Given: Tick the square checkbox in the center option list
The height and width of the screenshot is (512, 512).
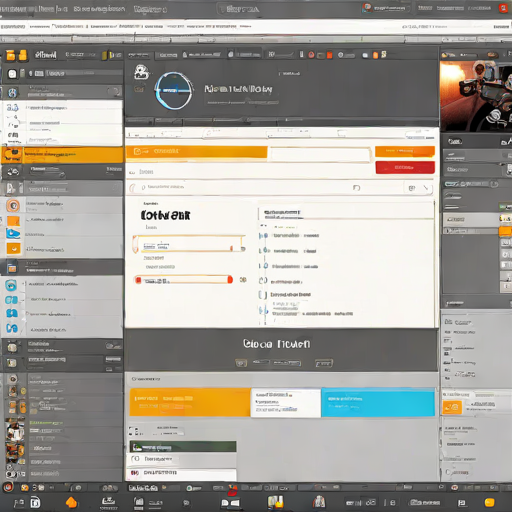Looking at the screenshot, I should (x=263, y=295).
